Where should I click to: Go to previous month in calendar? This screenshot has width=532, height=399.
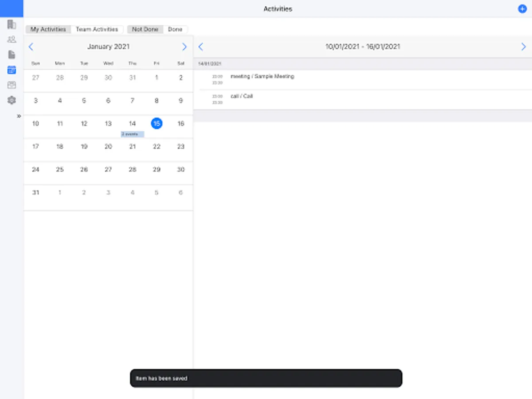point(31,47)
